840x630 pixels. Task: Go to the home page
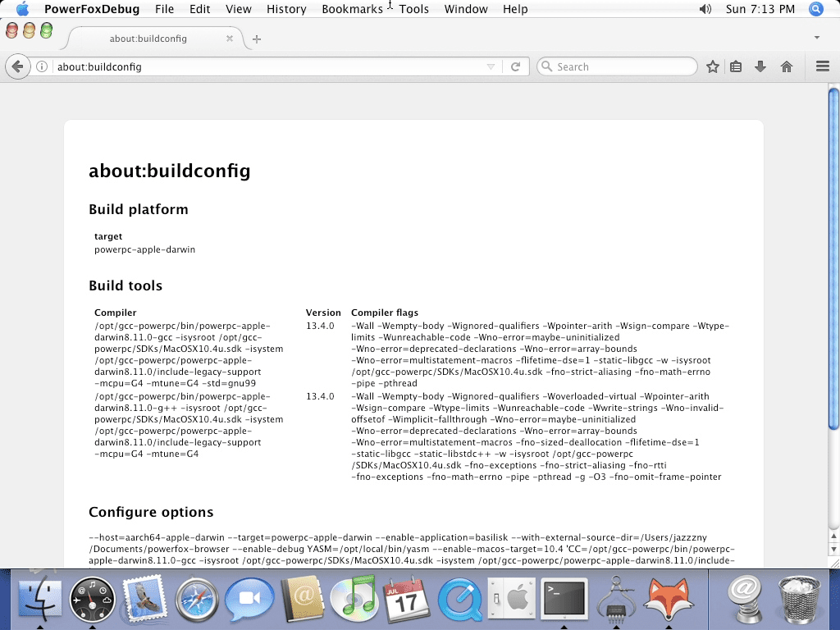point(786,66)
